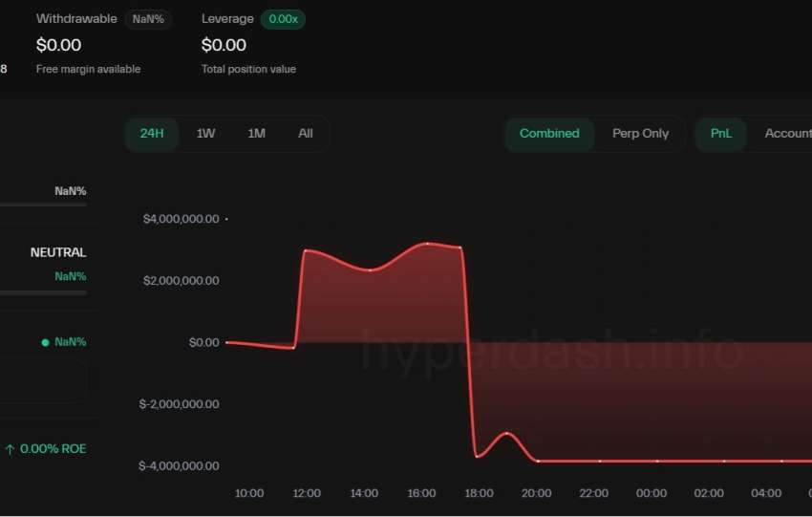Switch to Perp Only view
The width and height of the screenshot is (812, 517).
click(640, 134)
